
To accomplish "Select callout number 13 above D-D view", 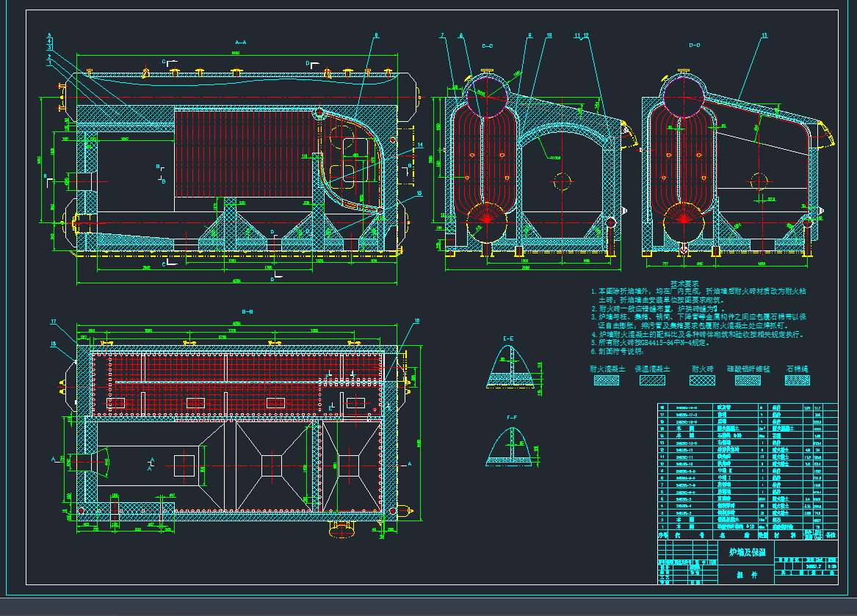I will 764,35.
